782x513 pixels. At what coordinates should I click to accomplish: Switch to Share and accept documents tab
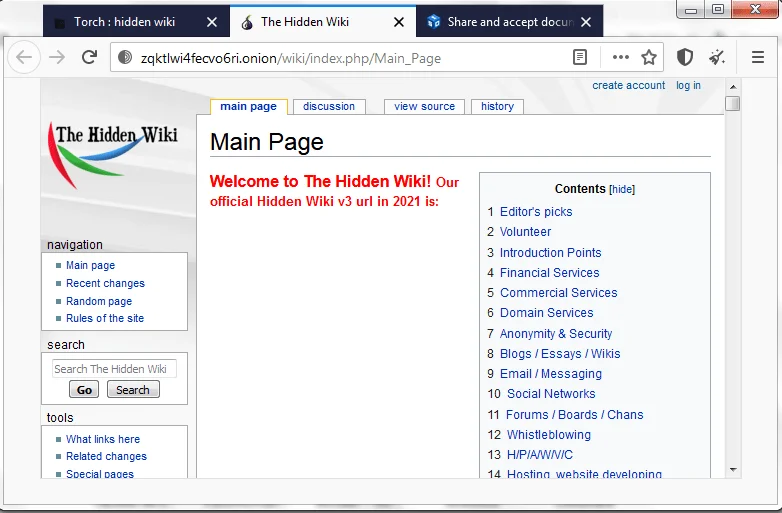coord(510,22)
